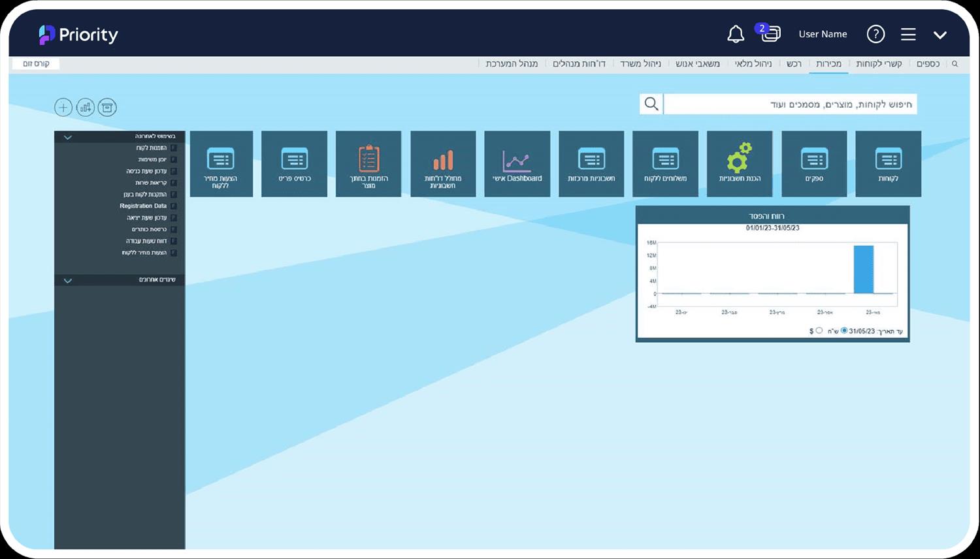
Task: Open the משלוחים ללקוח tile
Action: 665,164
